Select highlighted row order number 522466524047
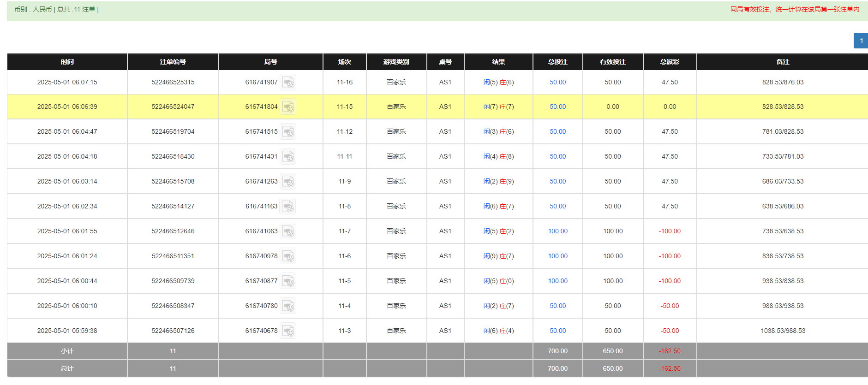The width and height of the screenshot is (868, 385). (173, 107)
